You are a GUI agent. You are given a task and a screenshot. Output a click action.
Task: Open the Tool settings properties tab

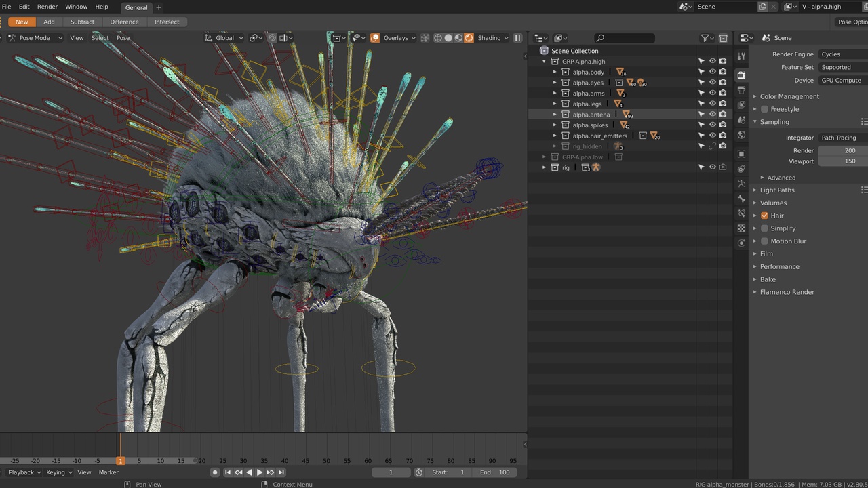tap(741, 57)
